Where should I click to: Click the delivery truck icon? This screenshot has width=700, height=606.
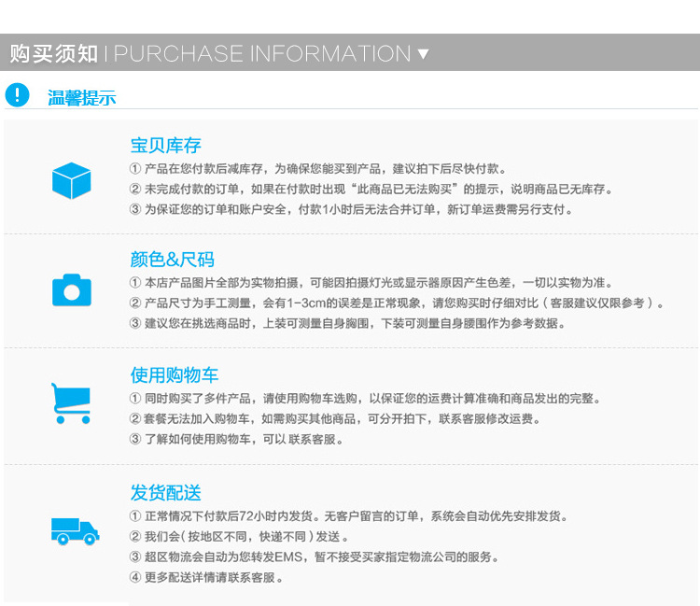pos(74,530)
